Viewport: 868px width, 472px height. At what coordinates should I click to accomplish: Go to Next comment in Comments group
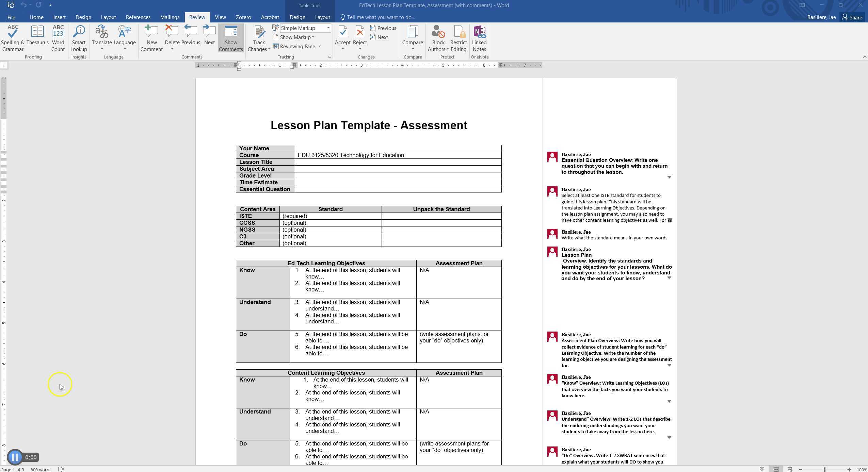click(x=209, y=35)
